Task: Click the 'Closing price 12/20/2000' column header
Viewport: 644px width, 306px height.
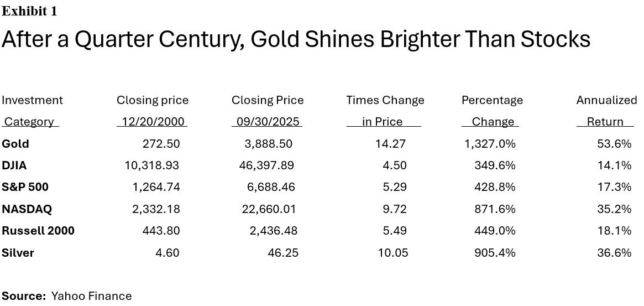Action: (153, 111)
